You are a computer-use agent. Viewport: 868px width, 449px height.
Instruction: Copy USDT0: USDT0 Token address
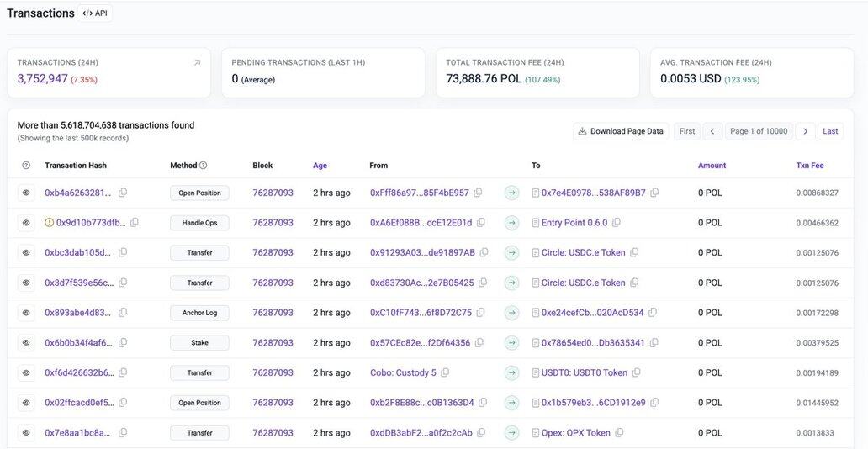tap(637, 372)
